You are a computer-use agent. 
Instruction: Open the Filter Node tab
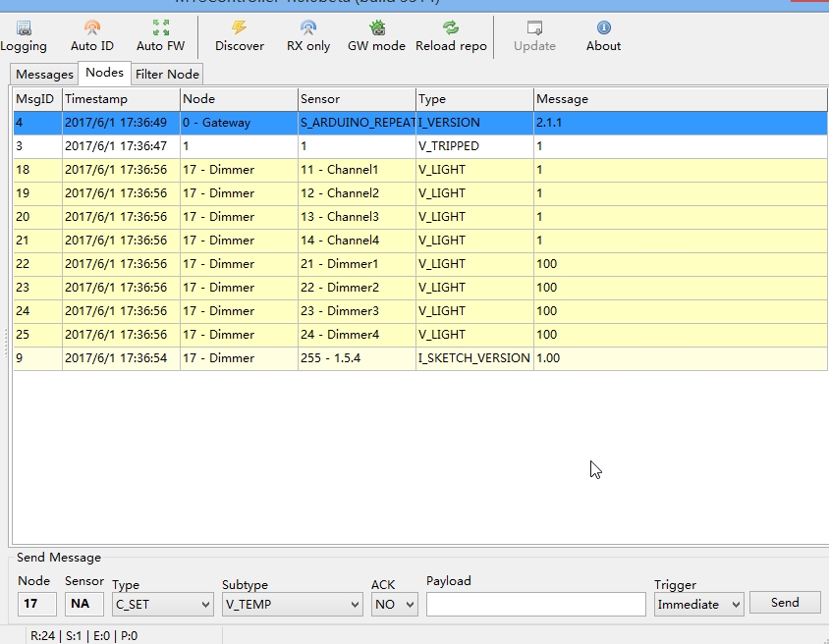pos(167,75)
